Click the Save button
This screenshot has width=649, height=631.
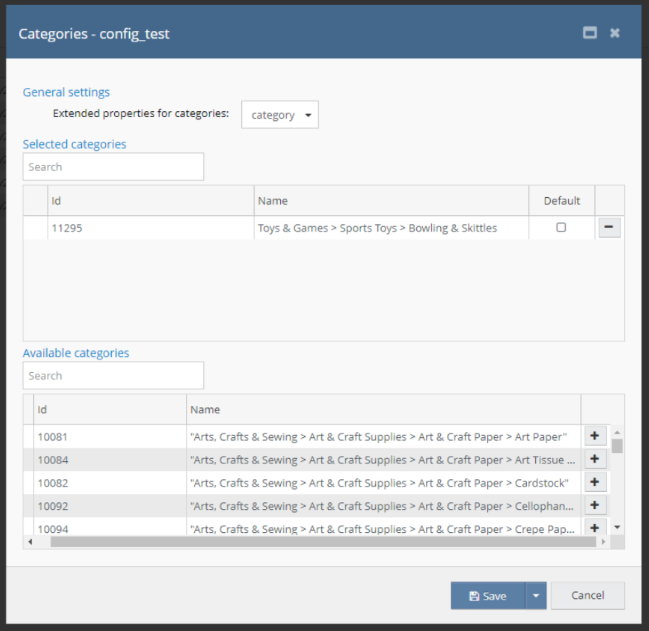click(488, 596)
